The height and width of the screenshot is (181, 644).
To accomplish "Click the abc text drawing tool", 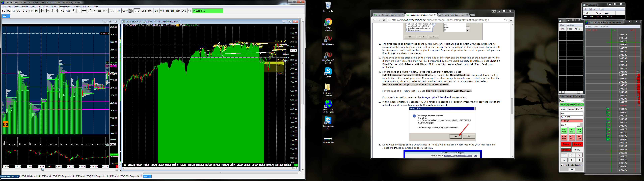I will pyautogui.click(x=99, y=11).
